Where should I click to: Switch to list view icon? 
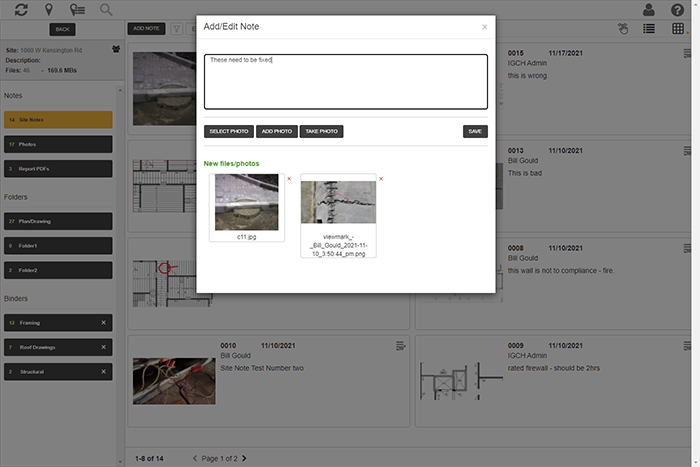(x=650, y=29)
